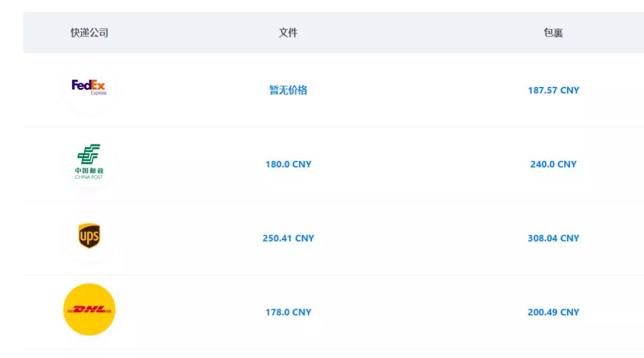Pick the 308.04 CNY UPS parcel price
The image size is (644, 358).
click(x=553, y=238)
